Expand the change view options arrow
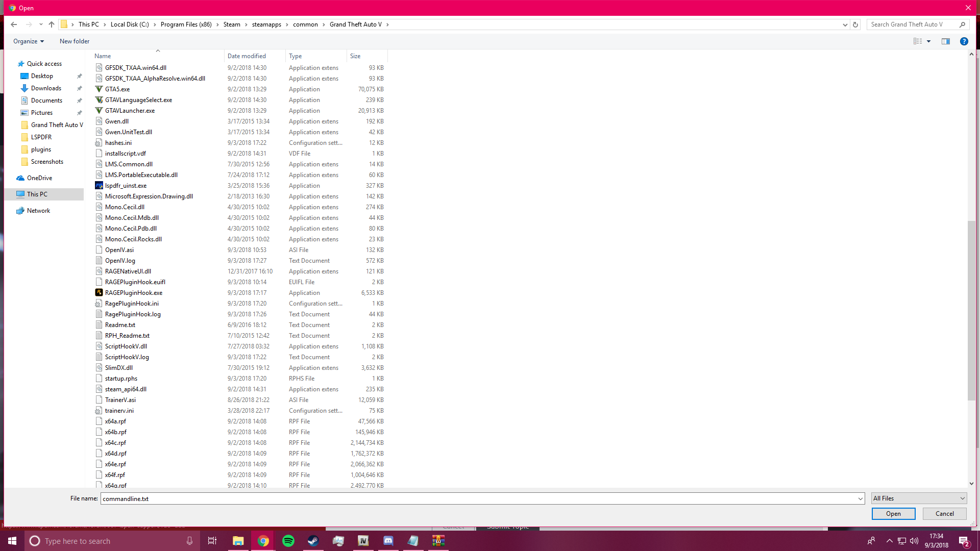The image size is (980, 551). click(928, 41)
